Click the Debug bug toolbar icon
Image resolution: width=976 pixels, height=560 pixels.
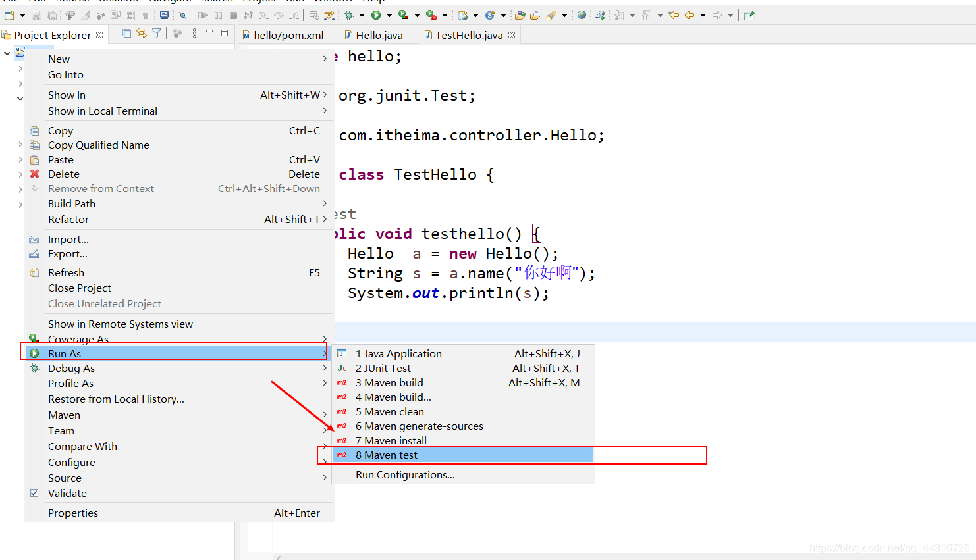348,15
